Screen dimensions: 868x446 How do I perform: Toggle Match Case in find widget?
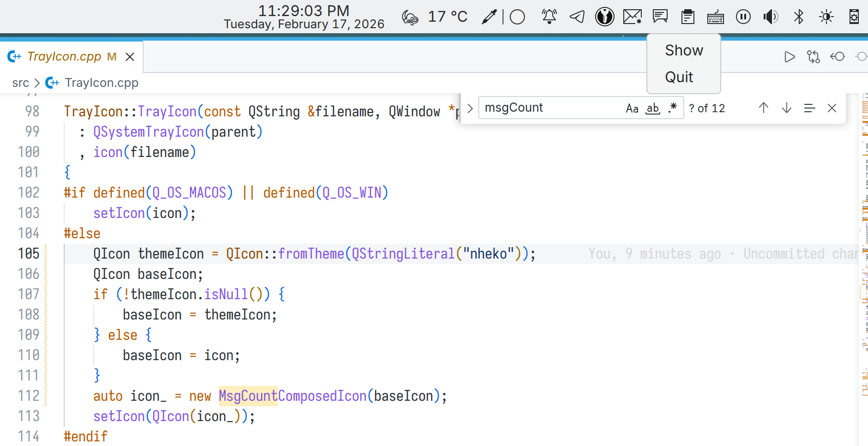point(632,108)
